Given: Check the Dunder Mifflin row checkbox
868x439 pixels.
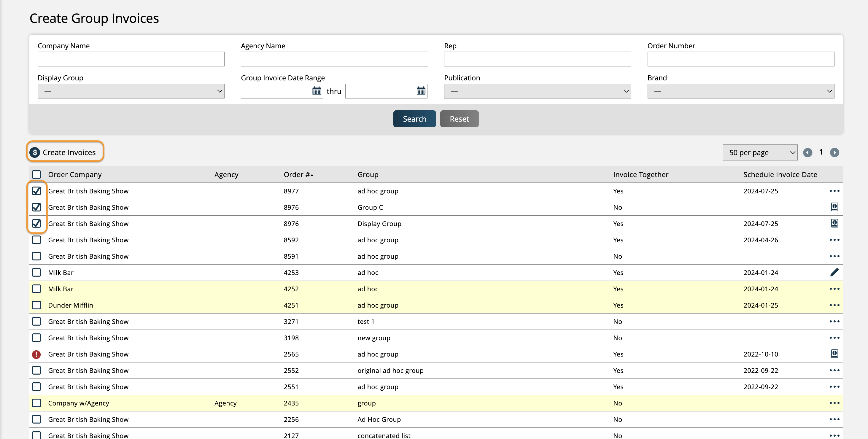Looking at the screenshot, I should click(x=36, y=305).
